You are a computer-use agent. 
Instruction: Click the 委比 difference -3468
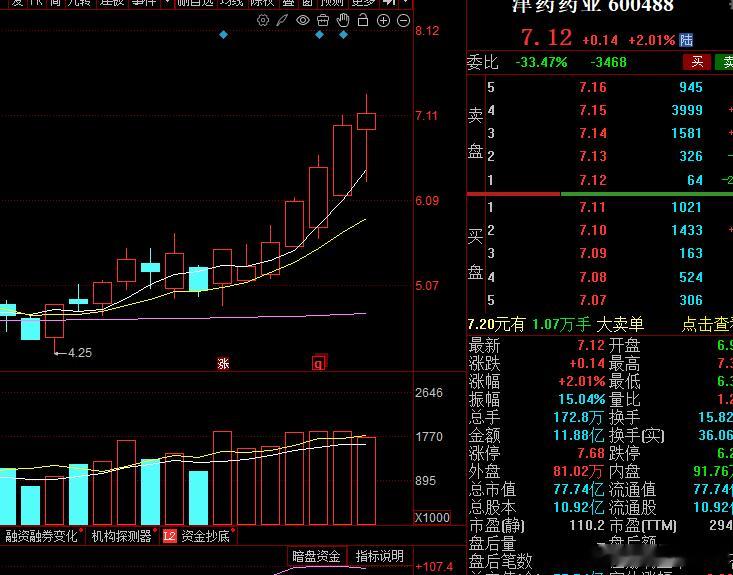(608, 62)
